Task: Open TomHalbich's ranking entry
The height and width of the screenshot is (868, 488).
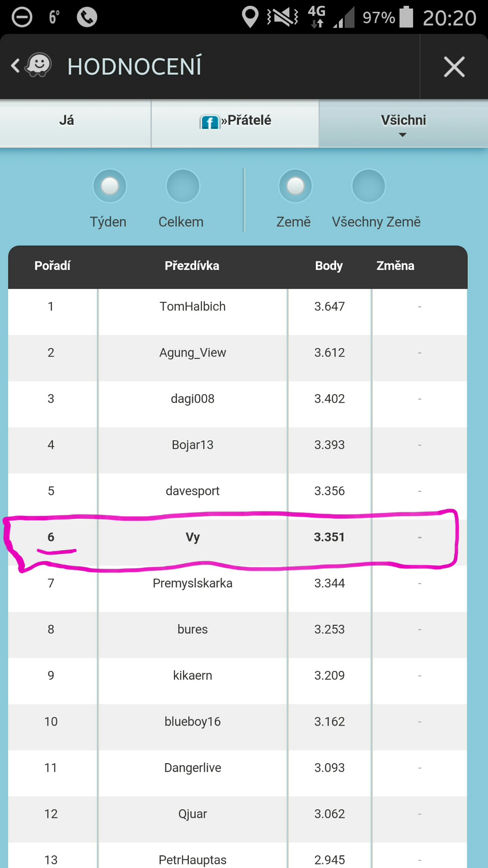Action: click(192, 307)
